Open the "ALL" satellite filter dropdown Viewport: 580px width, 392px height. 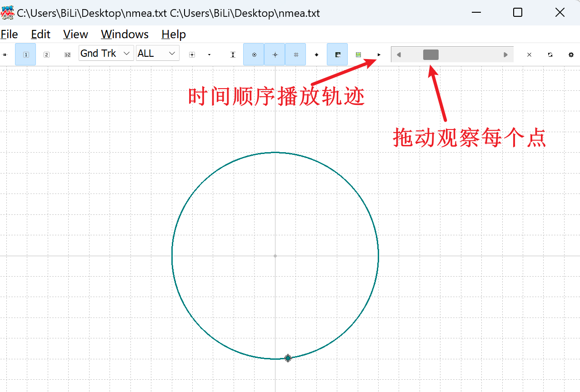click(x=157, y=53)
